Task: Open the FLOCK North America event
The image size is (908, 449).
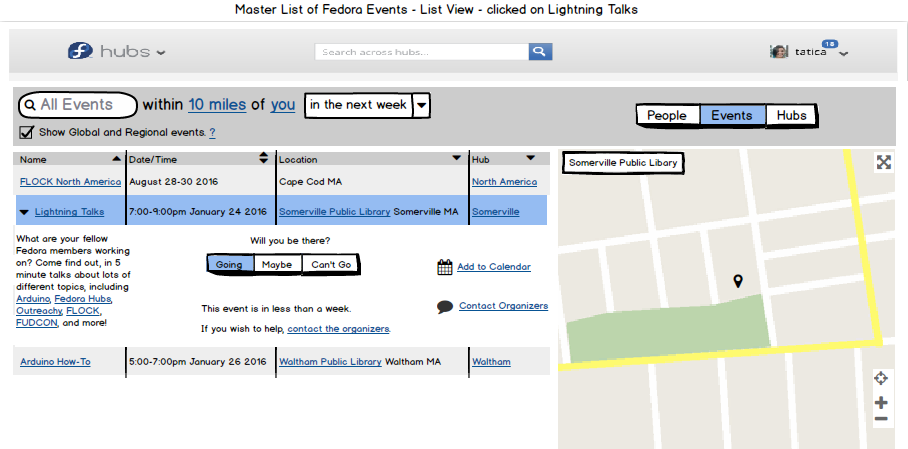Action: (x=71, y=181)
